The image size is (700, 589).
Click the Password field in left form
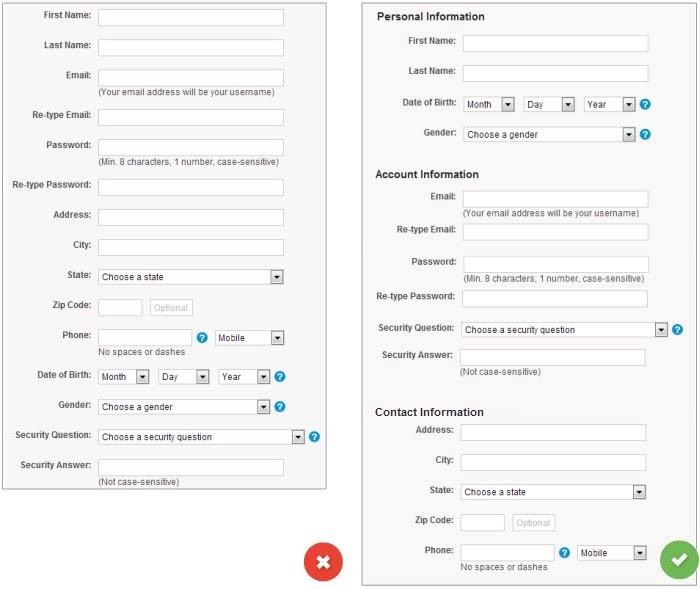[191, 147]
